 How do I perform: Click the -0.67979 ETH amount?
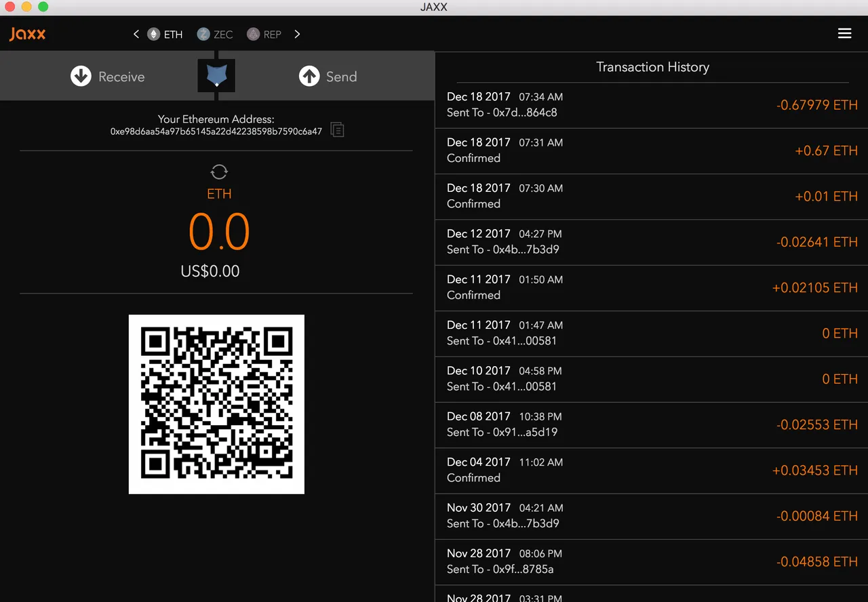tap(817, 105)
